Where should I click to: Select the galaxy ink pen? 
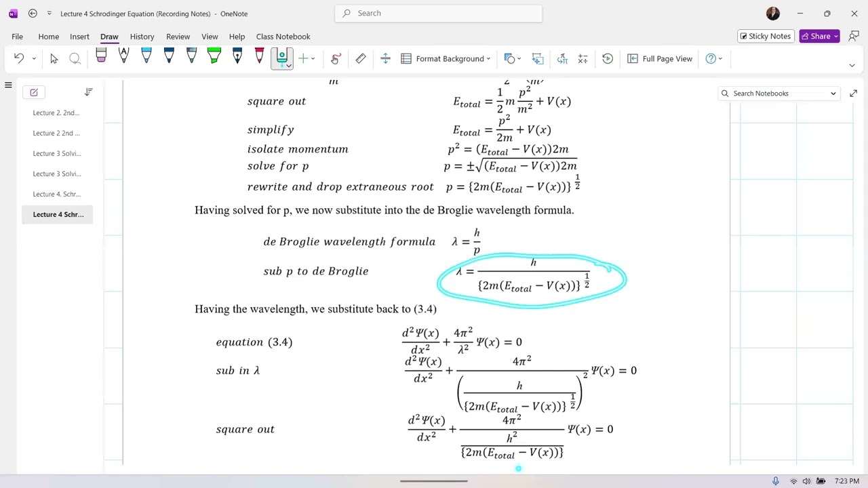coord(191,57)
